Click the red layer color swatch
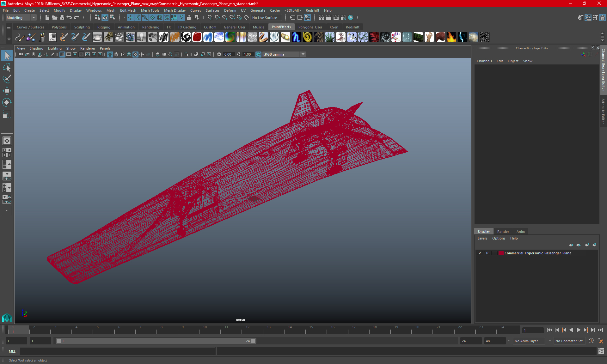This screenshot has width=607, height=364. pos(501,253)
